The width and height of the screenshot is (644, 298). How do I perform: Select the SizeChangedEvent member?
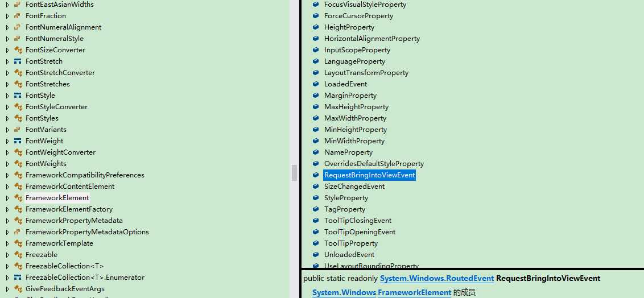point(354,187)
